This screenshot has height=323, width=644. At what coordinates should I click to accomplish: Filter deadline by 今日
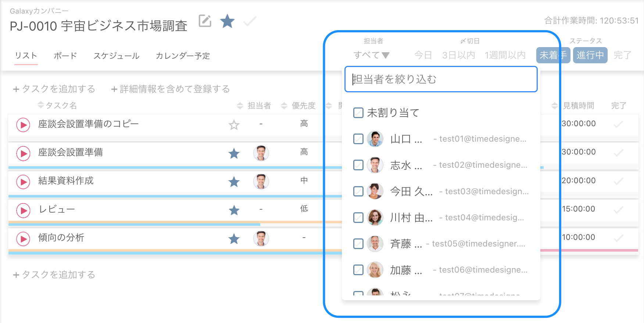pyautogui.click(x=423, y=55)
